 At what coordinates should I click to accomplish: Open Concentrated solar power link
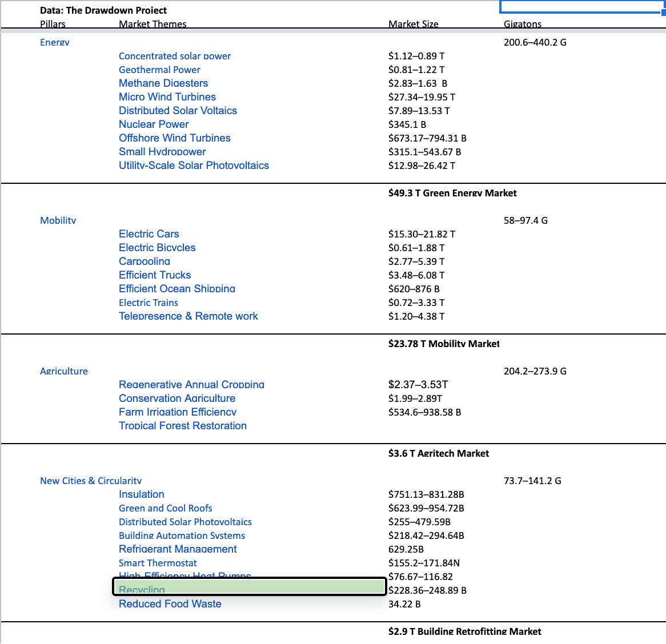click(175, 56)
